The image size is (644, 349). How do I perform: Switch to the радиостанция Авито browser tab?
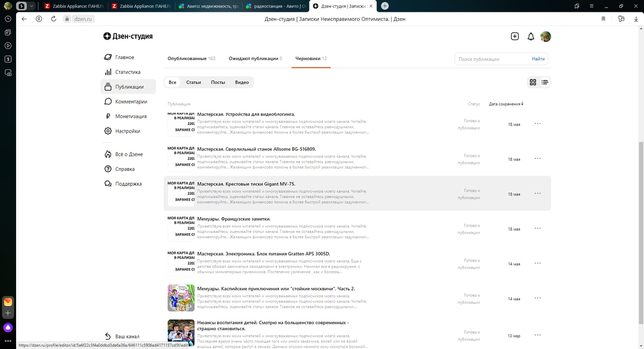275,6
